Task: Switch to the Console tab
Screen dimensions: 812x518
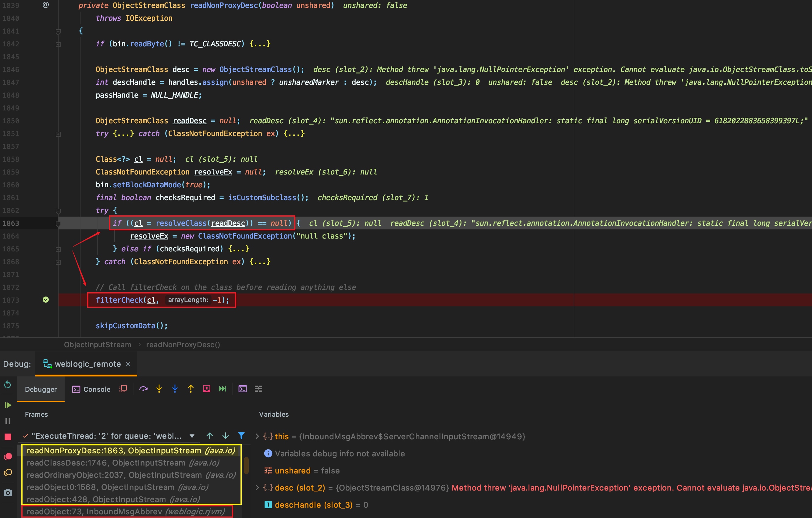Action: (x=91, y=389)
